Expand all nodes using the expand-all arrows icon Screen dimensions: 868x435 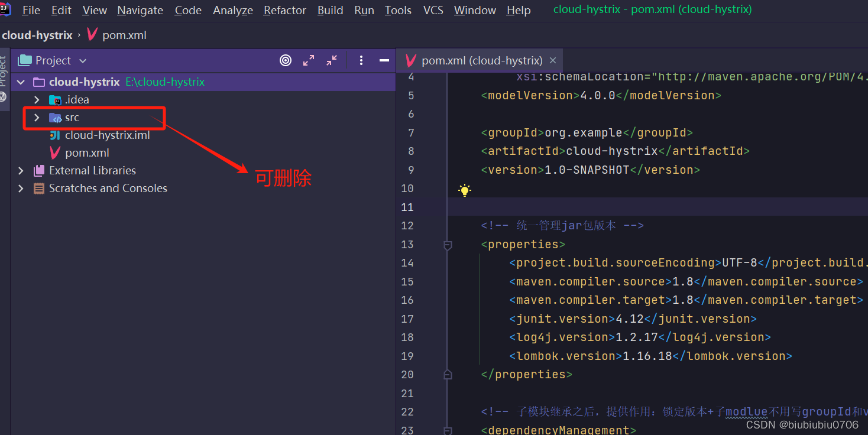(309, 60)
